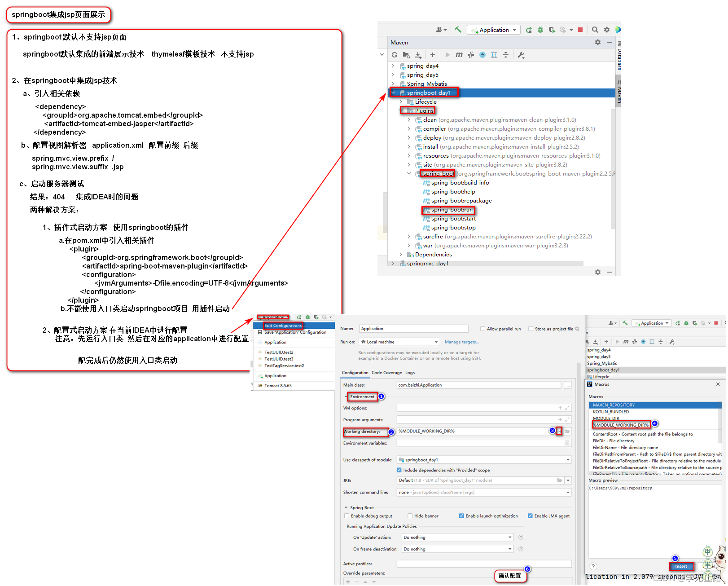The image size is (728, 586).
Task: Open the Shorten command line dropdown
Action: tap(484, 492)
